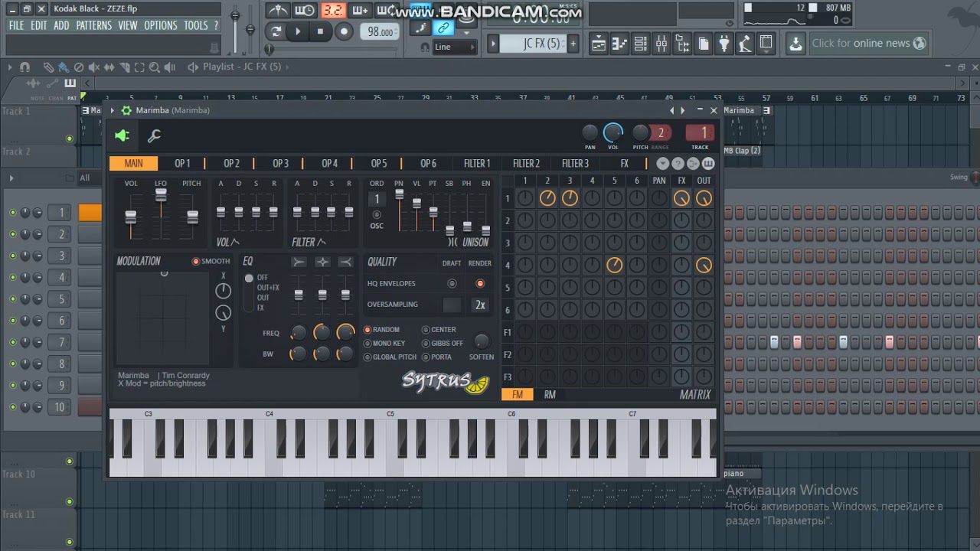The image size is (980, 551).
Task: Select the playlist playback speaker tool
Action: pos(170,67)
